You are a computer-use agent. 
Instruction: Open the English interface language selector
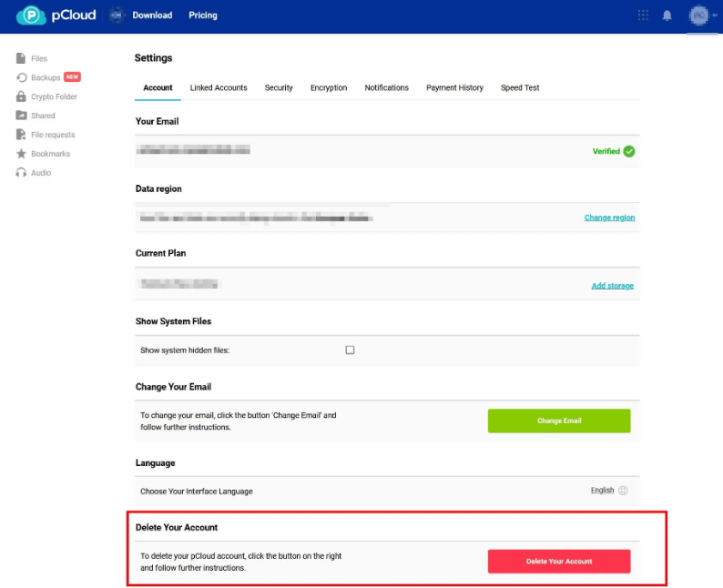tap(609, 491)
